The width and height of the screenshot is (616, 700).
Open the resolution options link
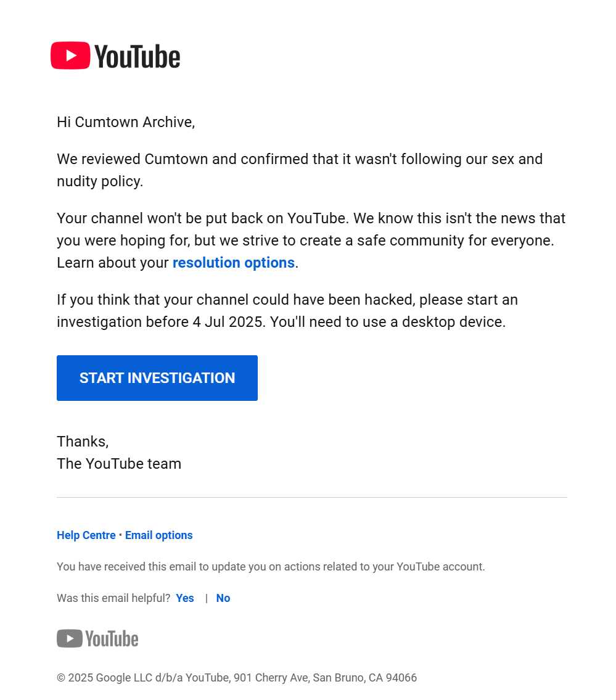(x=234, y=263)
